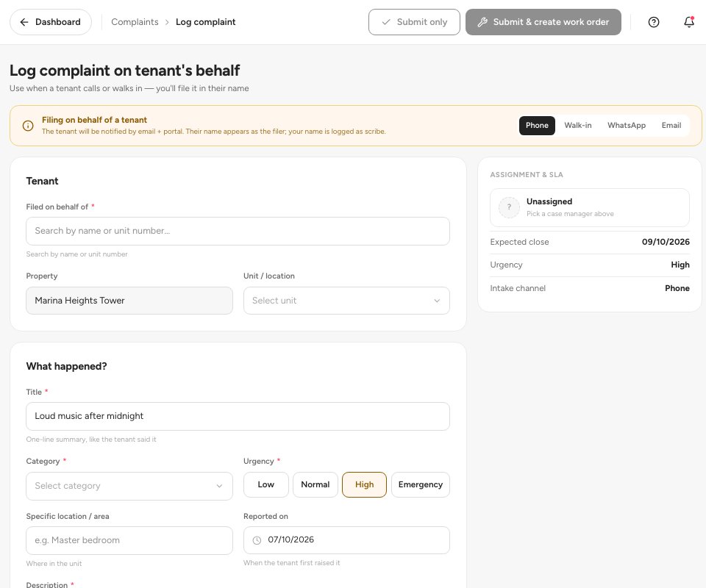The image size is (706, 588).
Task: Set urgency to Emergency
Action: click(x=420, y=484)
